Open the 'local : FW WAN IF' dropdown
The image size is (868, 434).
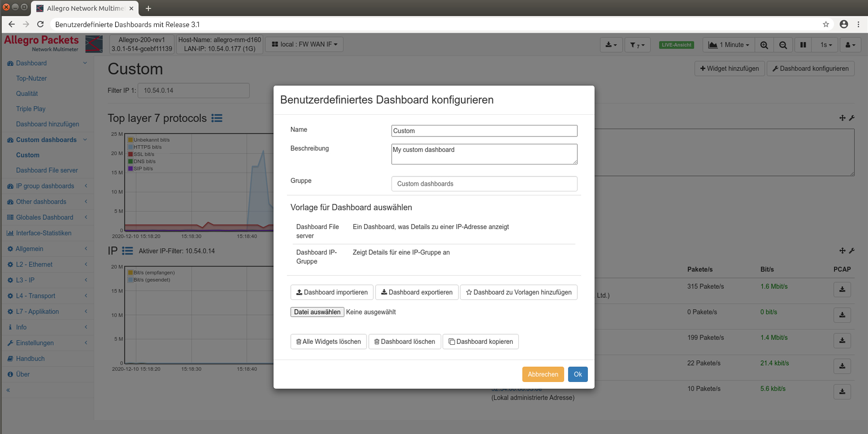[x=304, y=44]
